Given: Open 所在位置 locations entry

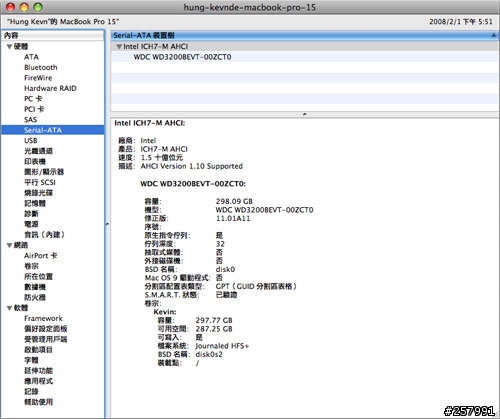Looking at the screenshot, I should (x=38, y=277).
